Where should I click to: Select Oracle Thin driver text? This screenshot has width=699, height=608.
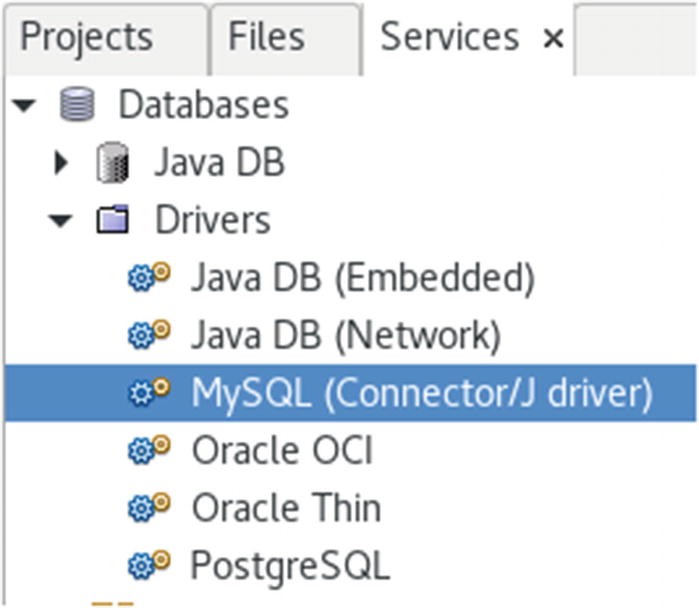286,508
